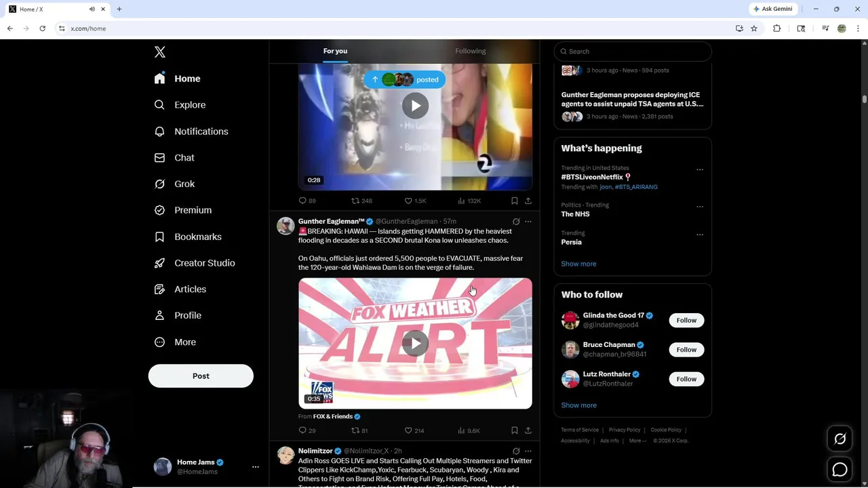This screenshot has width=868, height=488.
Task: Follow Lutz Ronthaler
Action: tap(686, 379)
